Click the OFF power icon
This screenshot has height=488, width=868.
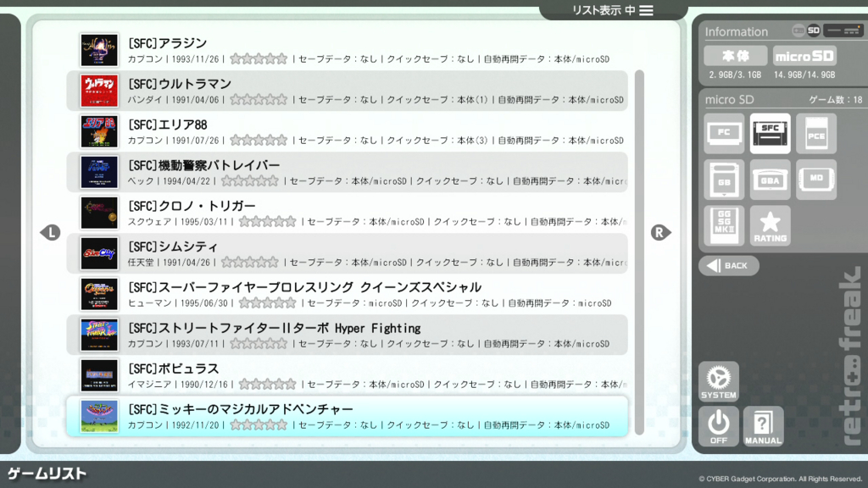(x=719, y=426)
